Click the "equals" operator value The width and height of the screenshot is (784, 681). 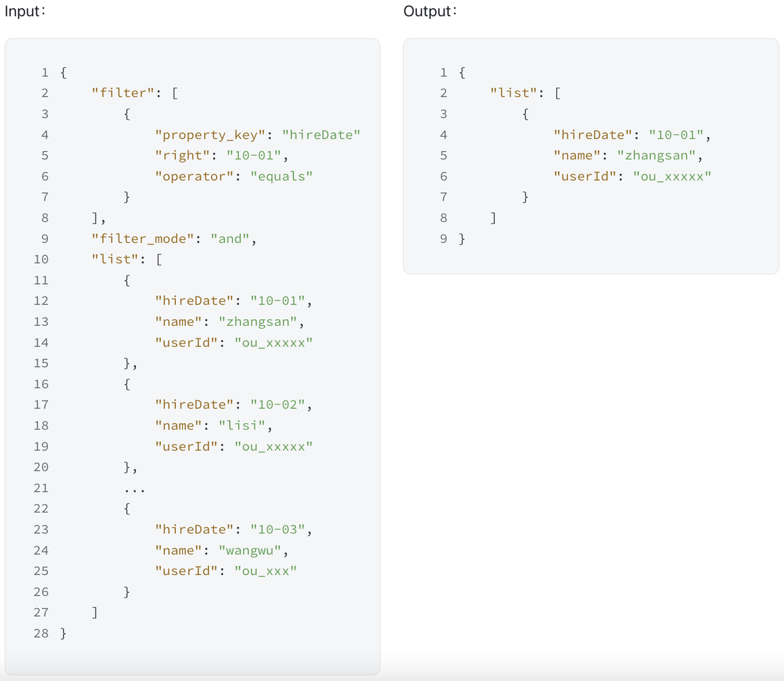point(281,176)
